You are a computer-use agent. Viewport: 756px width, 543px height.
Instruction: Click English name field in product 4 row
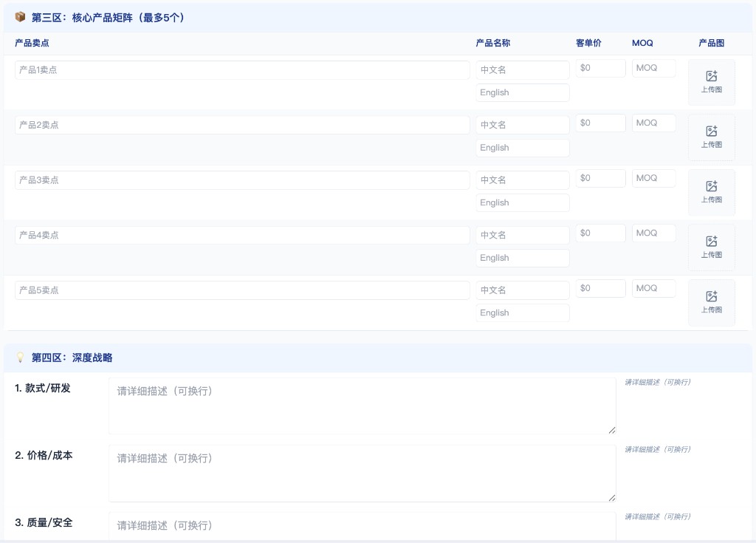click(x=523, y=258)
